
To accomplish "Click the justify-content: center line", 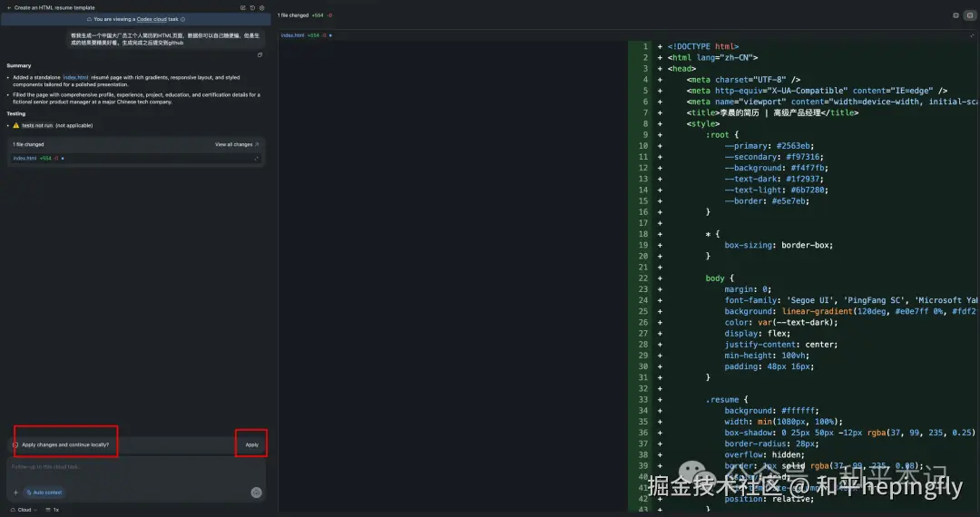I will (781, 344).
